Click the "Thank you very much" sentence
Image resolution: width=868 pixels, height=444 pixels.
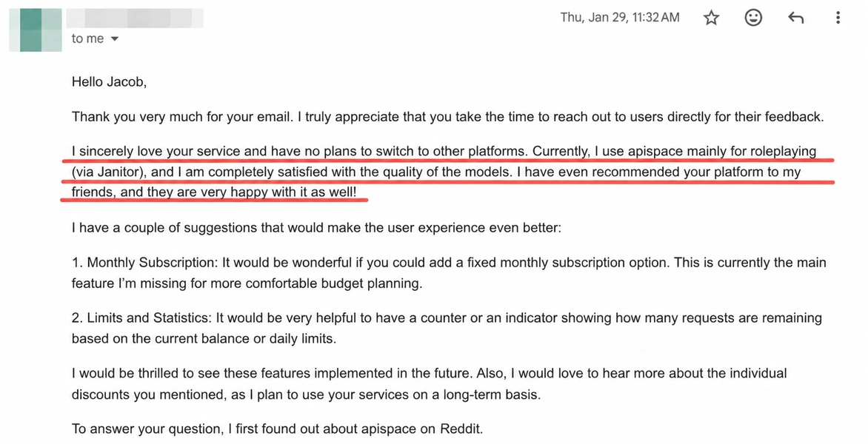pos(447,117)
